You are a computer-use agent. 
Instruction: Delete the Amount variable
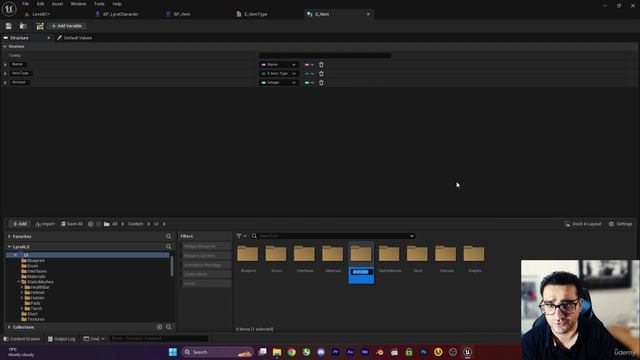(321, 82)
